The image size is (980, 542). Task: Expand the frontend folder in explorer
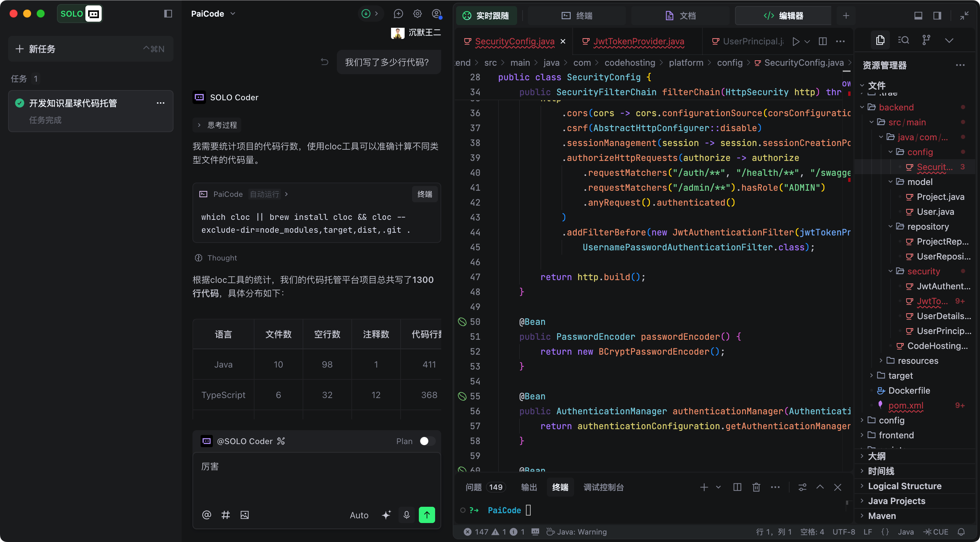[896, 435]
